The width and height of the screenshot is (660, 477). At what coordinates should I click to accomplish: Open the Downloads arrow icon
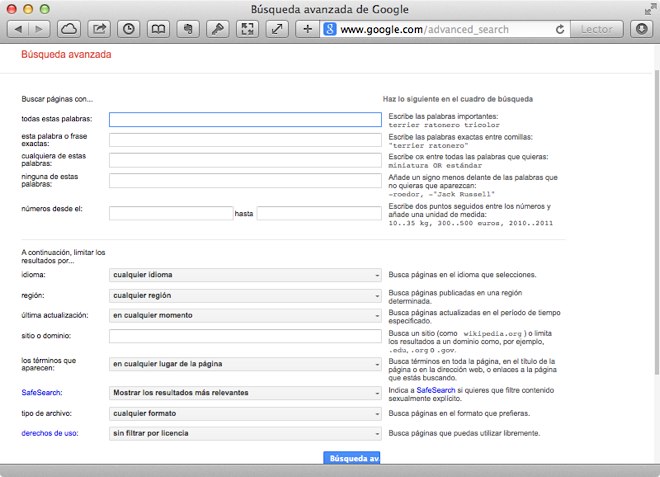(x=642, y=29)
